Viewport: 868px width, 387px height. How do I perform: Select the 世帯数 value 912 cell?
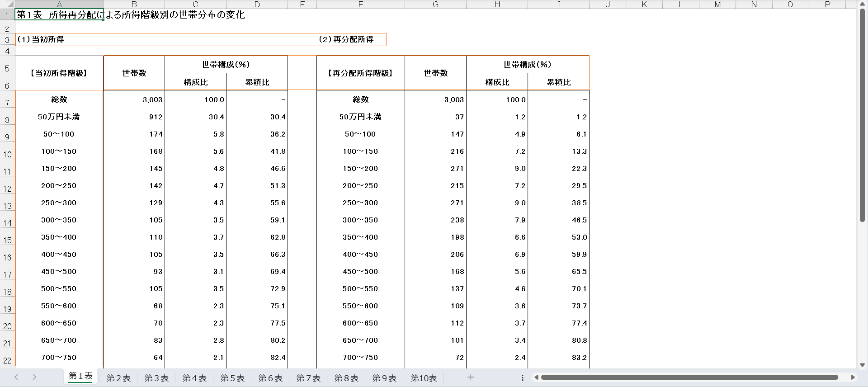(134, 117)
